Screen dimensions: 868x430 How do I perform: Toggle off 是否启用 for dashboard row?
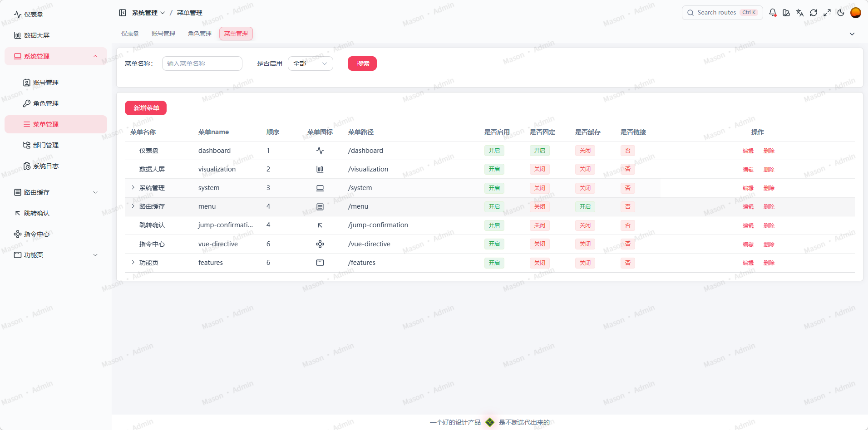click(x=494, y=150)
